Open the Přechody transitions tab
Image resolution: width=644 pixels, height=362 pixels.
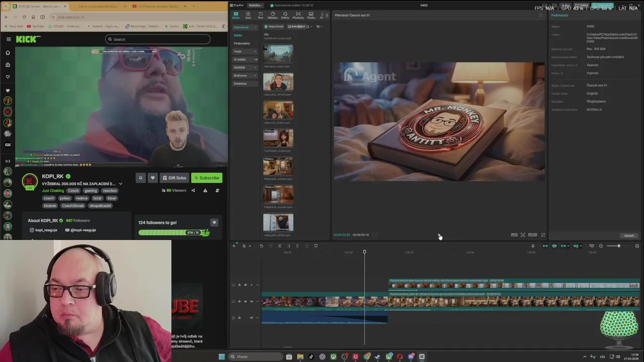298,15
